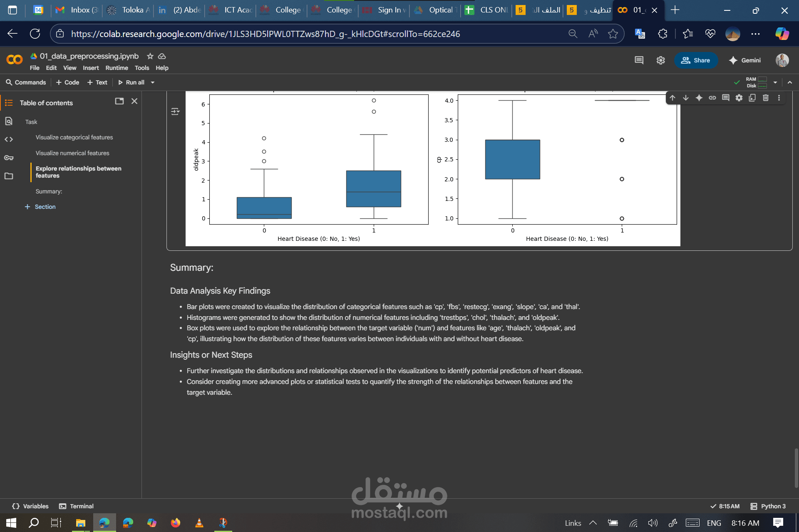Open RAM Disk resource dropdown arrow
The image size is (799, 532).
pos(775,82)
